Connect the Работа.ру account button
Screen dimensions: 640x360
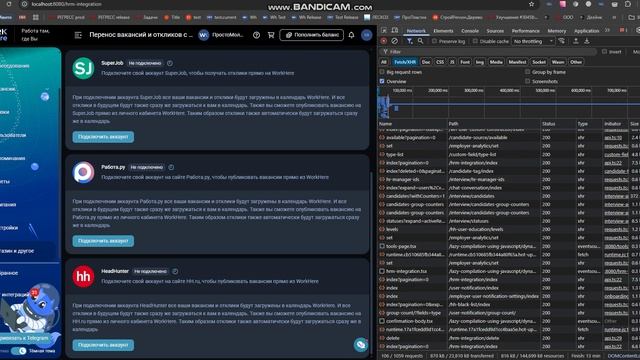click(103, 241)
